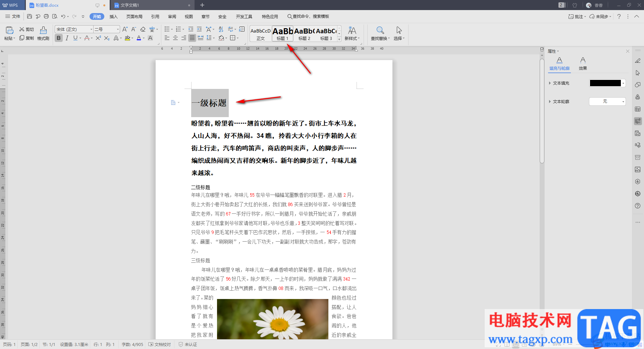The width and height of the screenshot is (644, 349).
Task: Center-align the text
Action: 175,38
